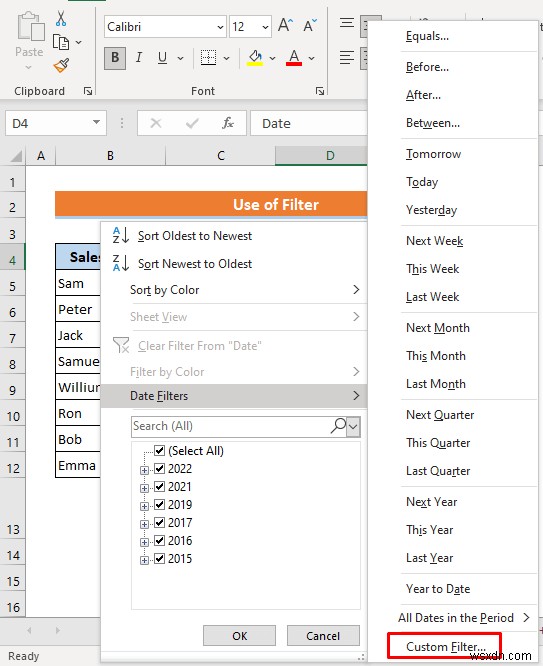The image size is (543, 666).
Task: Open the font size 12 dropdown
Action: click(x=265, y=27)
